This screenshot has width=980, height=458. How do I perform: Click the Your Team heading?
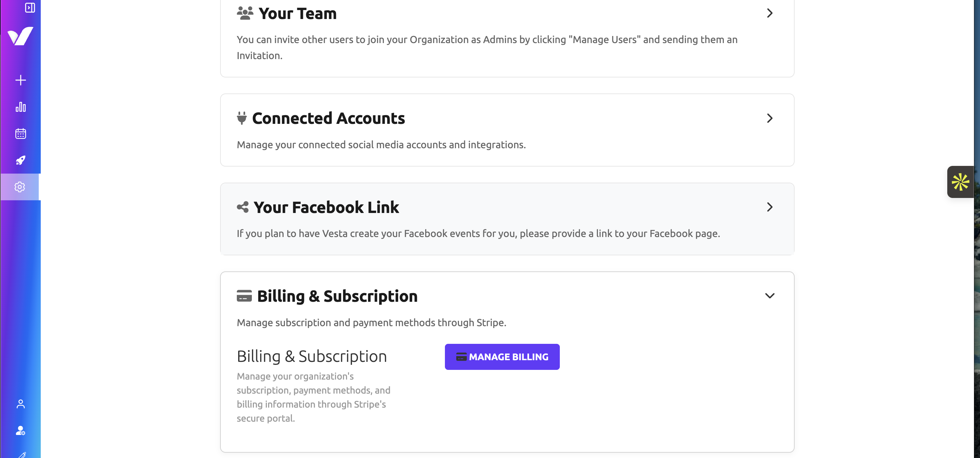click(x=297, y=14)
